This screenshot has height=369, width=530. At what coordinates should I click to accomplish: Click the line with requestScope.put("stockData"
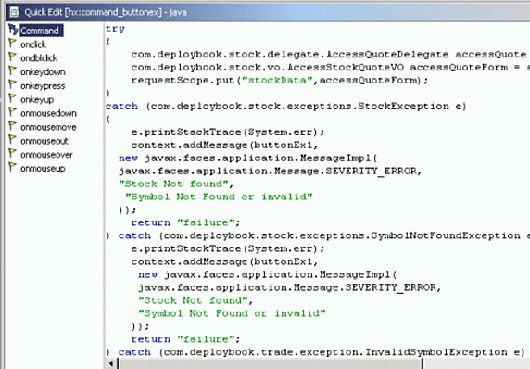pos(280,80)
